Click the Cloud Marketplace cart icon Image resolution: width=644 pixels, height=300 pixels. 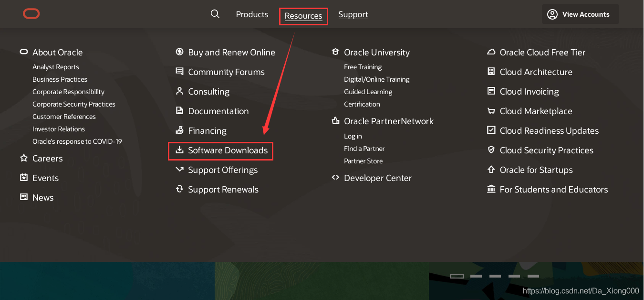[x=491, y=110]
